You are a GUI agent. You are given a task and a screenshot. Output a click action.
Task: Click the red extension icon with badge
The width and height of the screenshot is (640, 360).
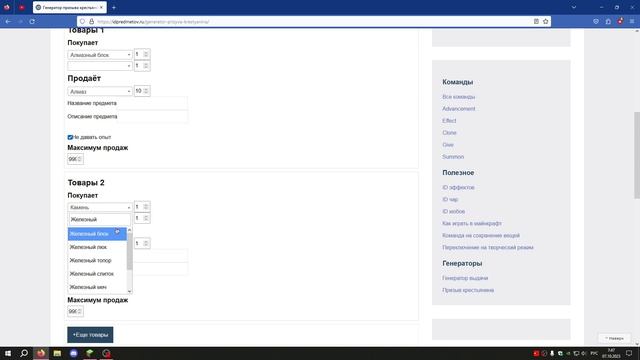click(620, 21)
